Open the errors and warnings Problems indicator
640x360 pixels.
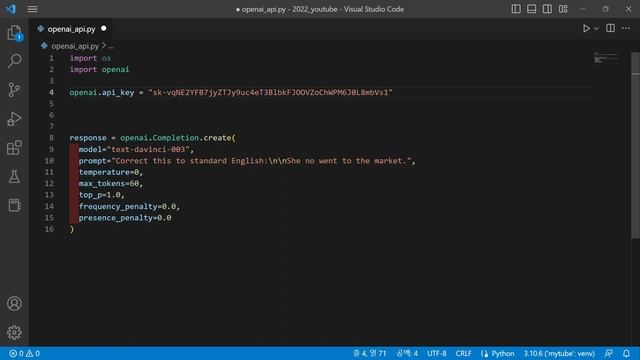pos(24,353)
